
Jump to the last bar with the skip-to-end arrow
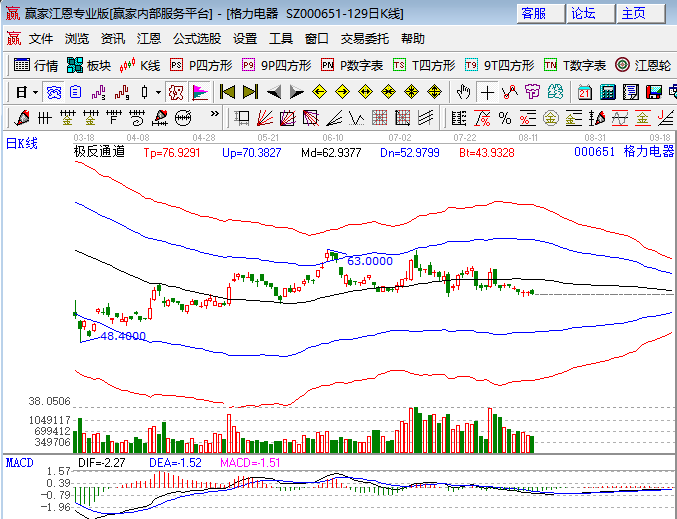(250, 92)
